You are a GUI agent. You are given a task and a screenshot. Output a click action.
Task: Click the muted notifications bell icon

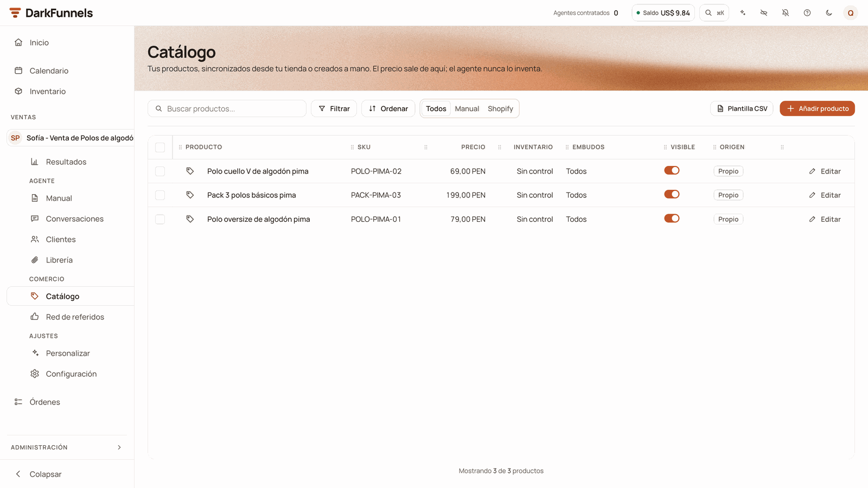tap(786, 12)
